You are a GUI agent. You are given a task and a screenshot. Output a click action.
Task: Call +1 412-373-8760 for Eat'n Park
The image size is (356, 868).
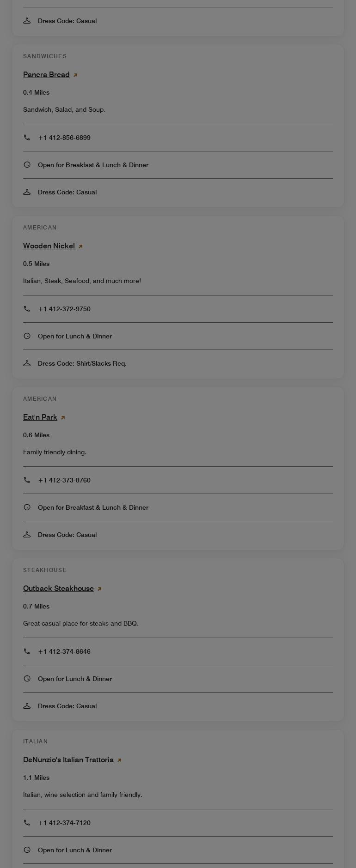64,480
